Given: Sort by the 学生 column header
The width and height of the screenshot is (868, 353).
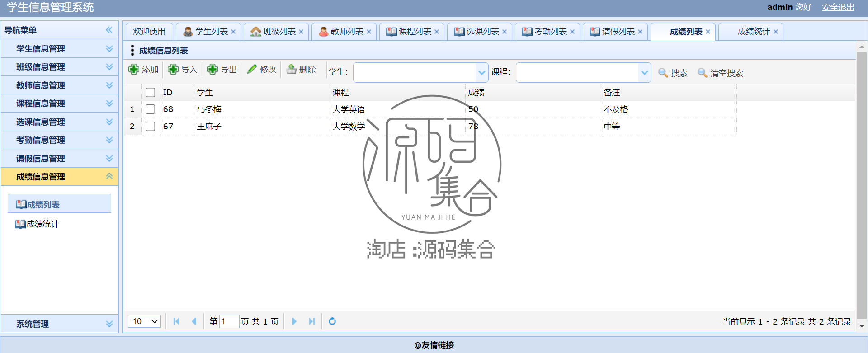Looking at the screenshot, I should click(262, 93).
